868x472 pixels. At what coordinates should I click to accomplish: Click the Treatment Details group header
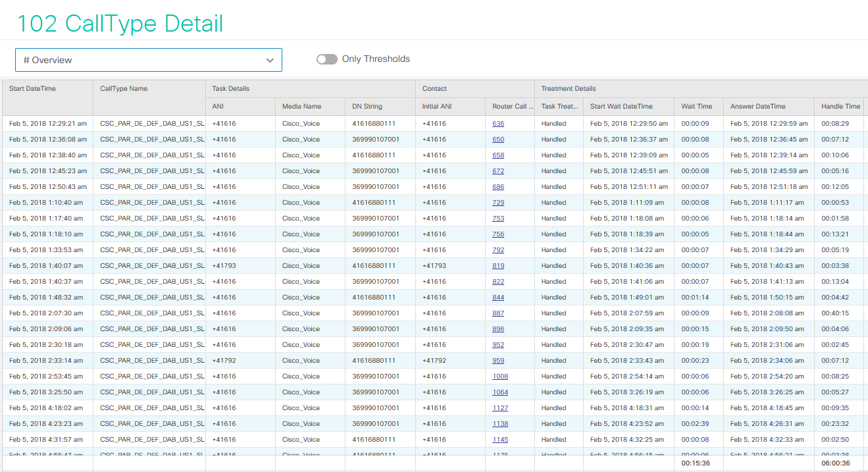point(701,89)
